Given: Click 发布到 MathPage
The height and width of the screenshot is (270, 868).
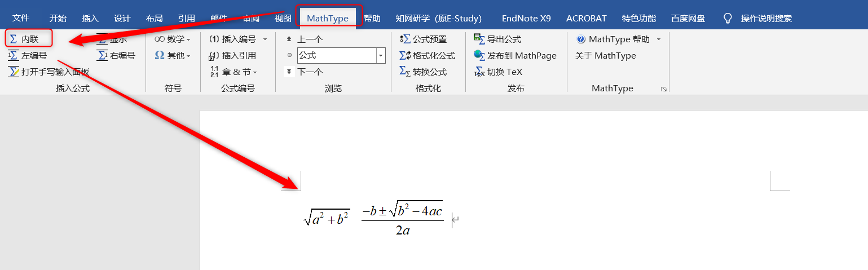Looking at the screenshot, I should (515, 55).
